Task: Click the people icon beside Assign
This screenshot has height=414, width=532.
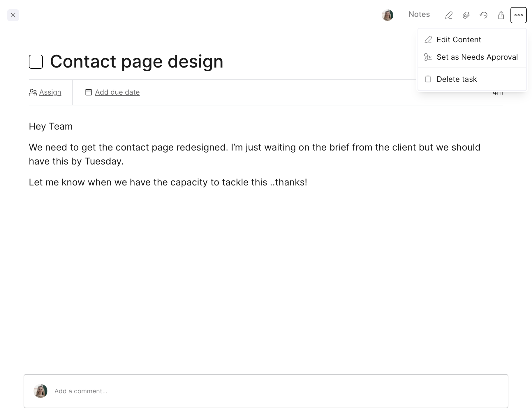Action: pos(33,92)
